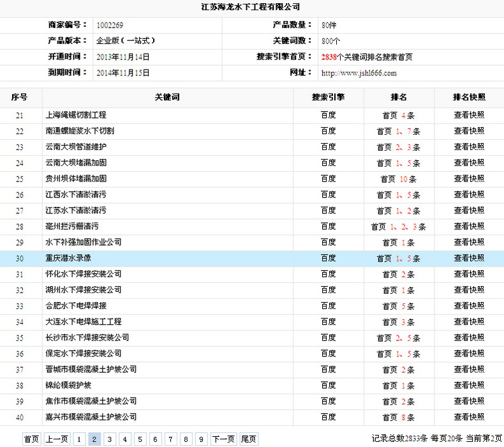This screenshot has width=504, height=447.
Task: Click keyword 锦纶模袋护坡
Action: (68, 386)
